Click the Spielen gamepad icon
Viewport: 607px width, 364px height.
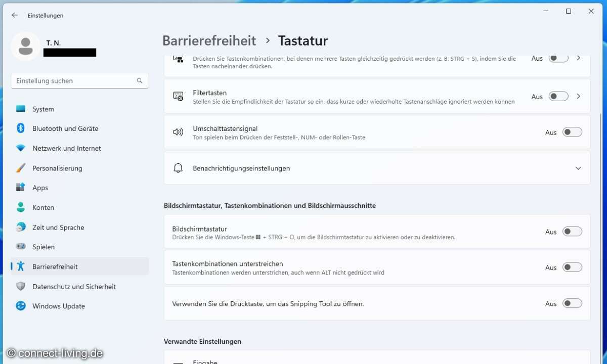pyautogui.click(x=21, y=247)
